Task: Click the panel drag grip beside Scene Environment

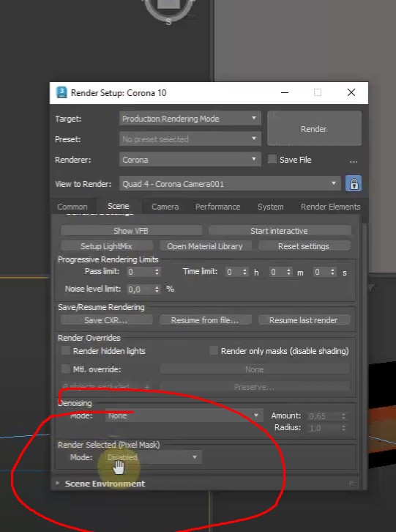Action: tap(351, 483)
